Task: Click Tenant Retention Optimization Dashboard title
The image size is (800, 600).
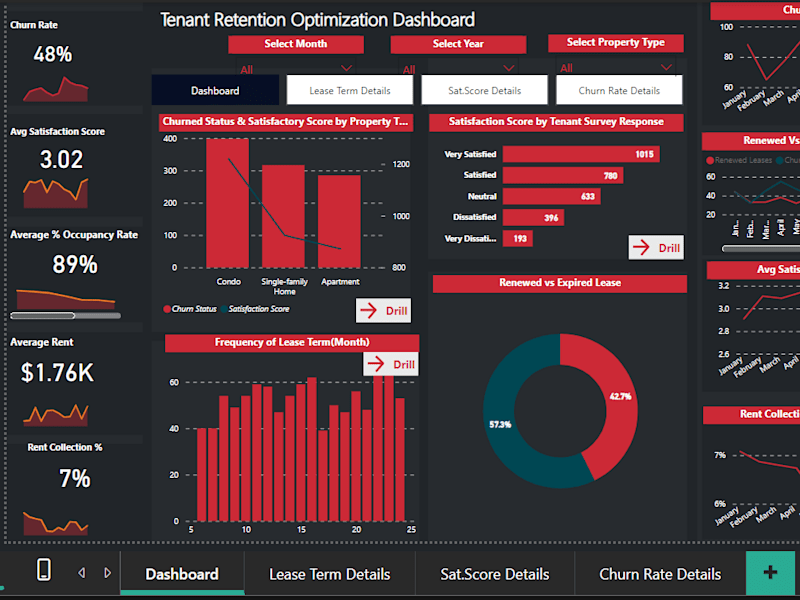Action: 317,20
